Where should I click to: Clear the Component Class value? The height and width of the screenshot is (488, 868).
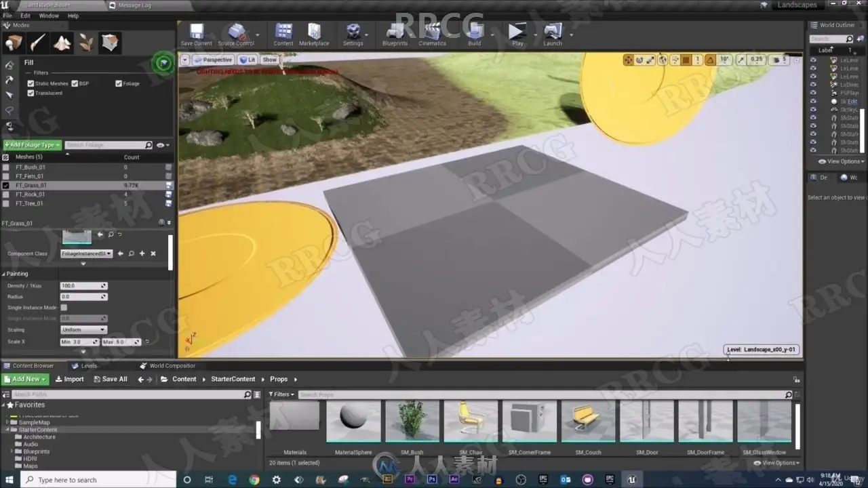153,253
